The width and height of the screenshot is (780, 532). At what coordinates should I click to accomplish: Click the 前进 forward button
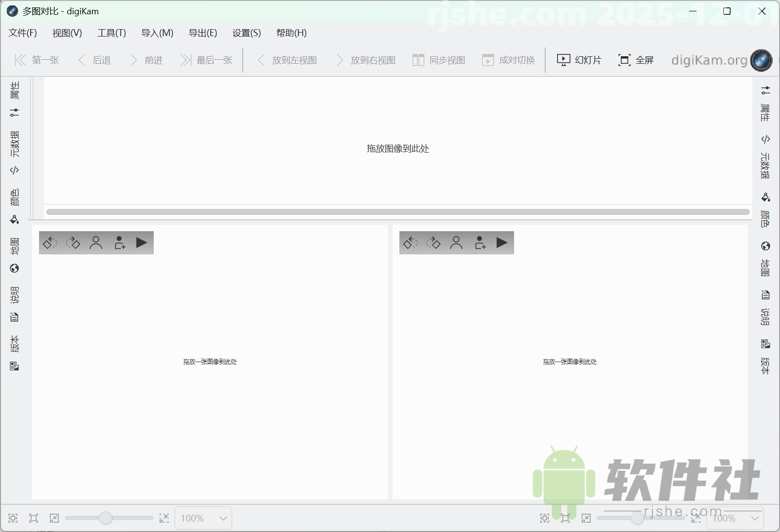(146, 60)
